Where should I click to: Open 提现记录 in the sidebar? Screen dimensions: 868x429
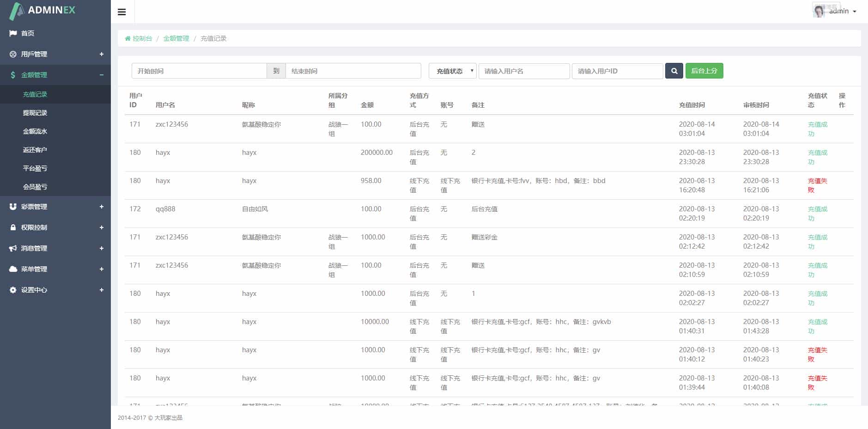pos(35,113)
